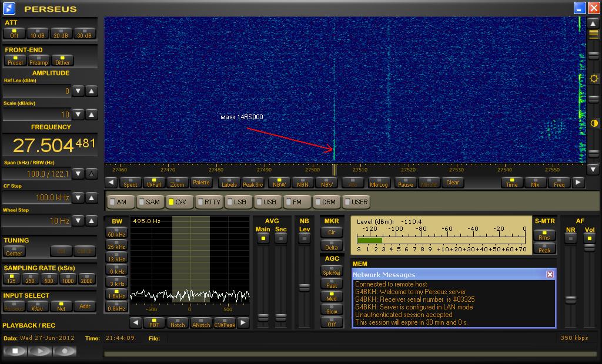Increase Scale dB/div value
602x364 pixels.
point(91,114)
